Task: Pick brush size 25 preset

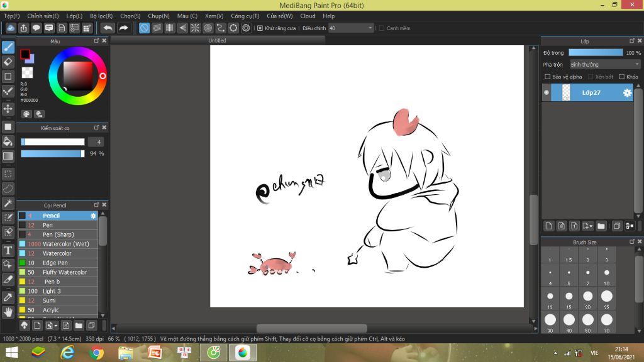Action: pyautogui.click(x=607, y=299)
